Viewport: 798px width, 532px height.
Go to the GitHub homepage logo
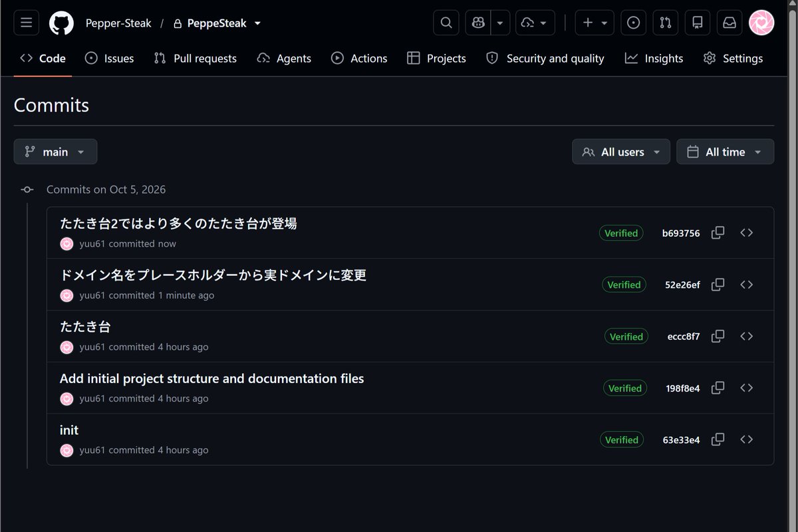tap(62, 23)
